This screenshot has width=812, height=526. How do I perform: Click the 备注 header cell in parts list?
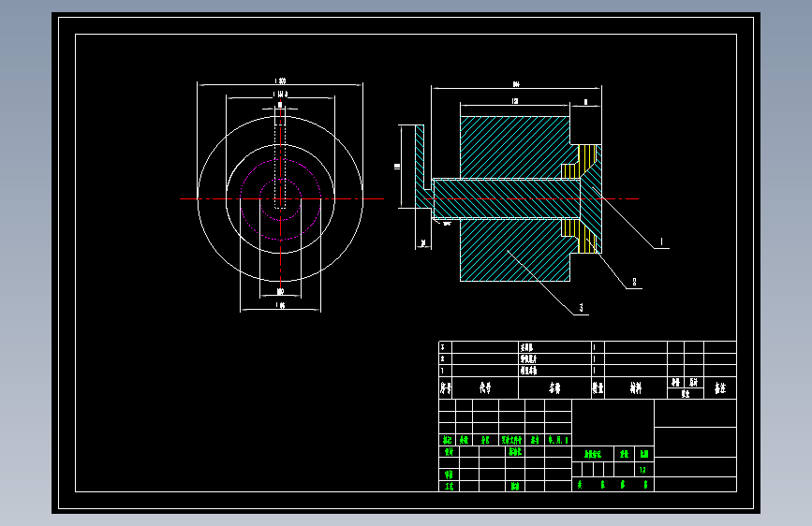coord(720,387)
